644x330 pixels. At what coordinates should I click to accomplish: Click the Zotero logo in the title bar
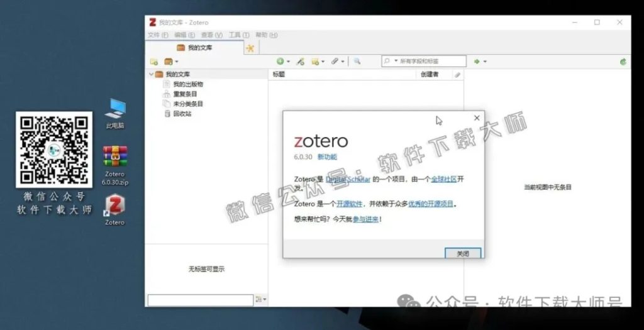coord(153,22)
